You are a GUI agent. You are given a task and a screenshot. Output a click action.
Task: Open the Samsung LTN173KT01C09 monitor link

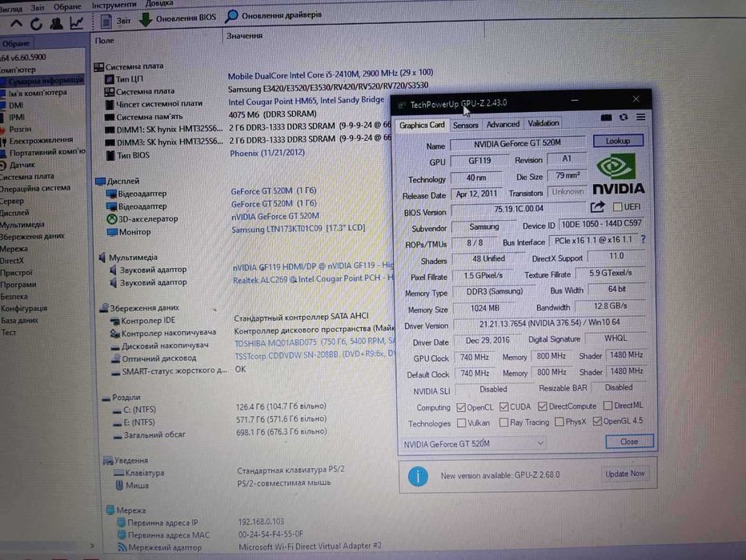click(x=298, y=229)
